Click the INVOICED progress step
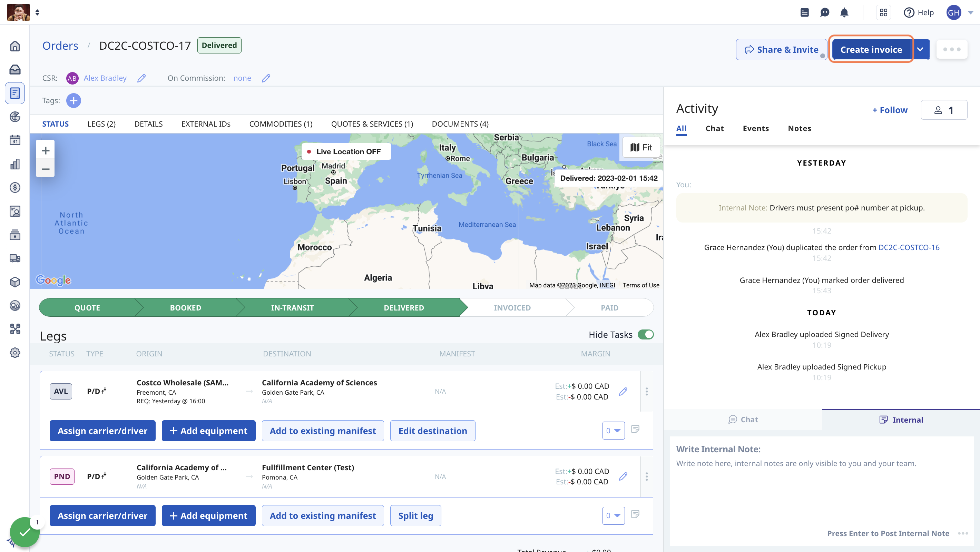The image size is (980, 552). pyautogui.click(x=512, y=307)
